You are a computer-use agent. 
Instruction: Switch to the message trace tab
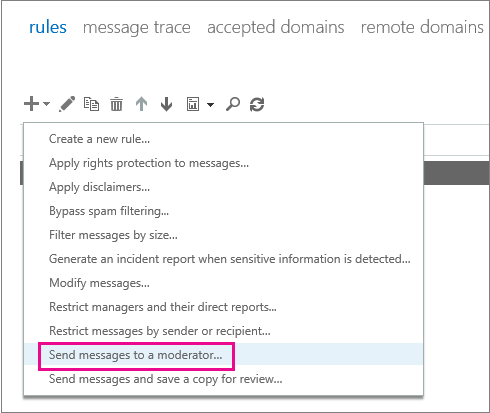coord(137,27)
